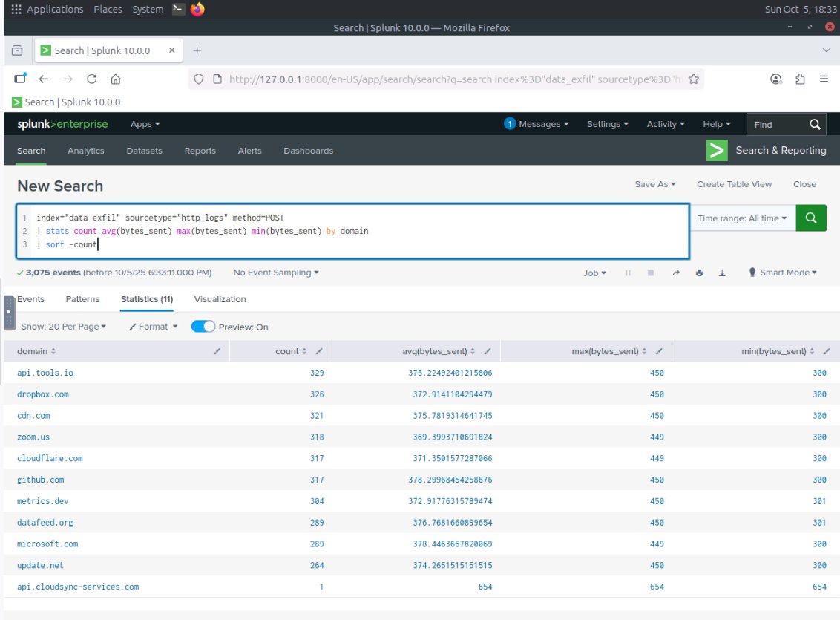This screenshot has height=620, width=840.
Task: Pause the search job
Action: pos(627,273)
